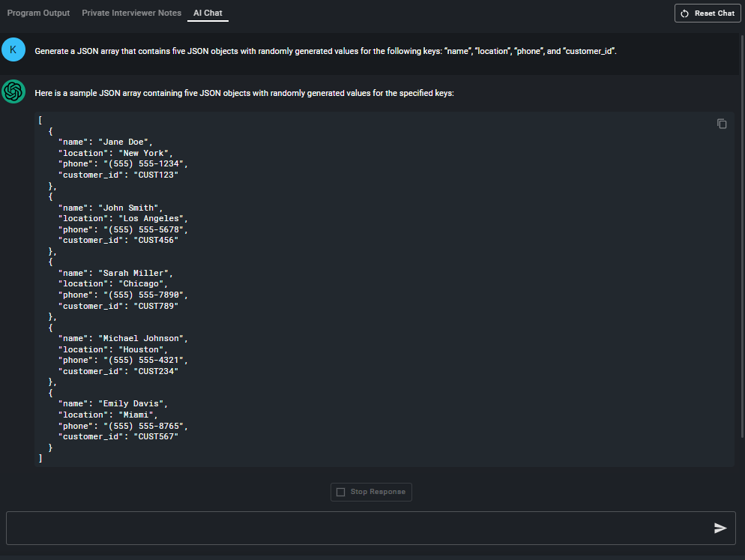
Task: Click the Stop Response button
Action: coord(371,492)
